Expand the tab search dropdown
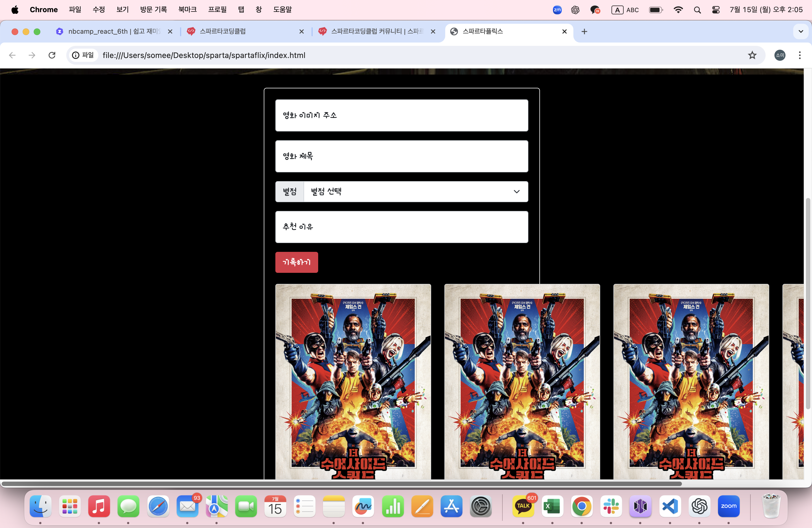This screenshot has height=528, width=812. [x=801, y=32]
